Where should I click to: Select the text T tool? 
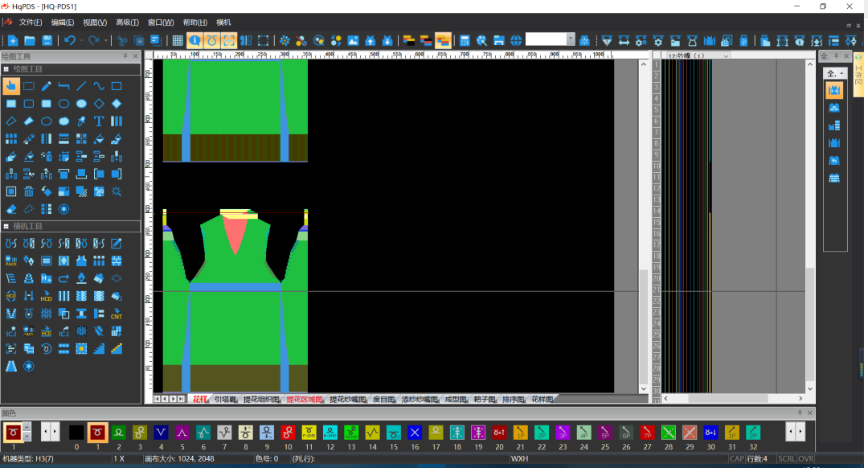click(99, 121)
